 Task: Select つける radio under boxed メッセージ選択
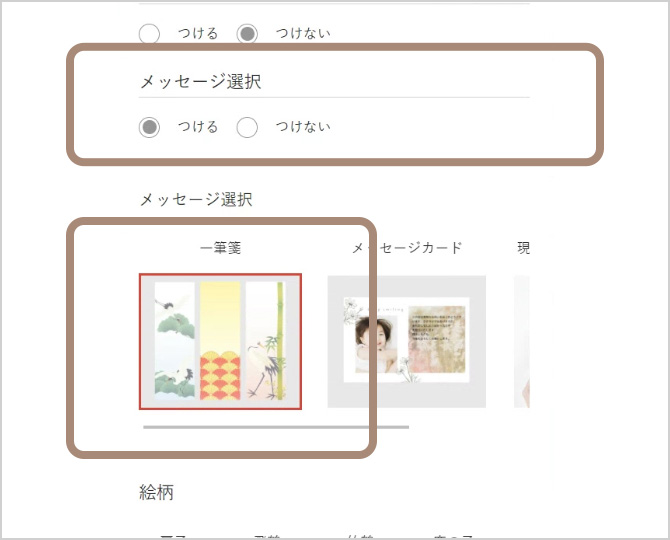149,127
